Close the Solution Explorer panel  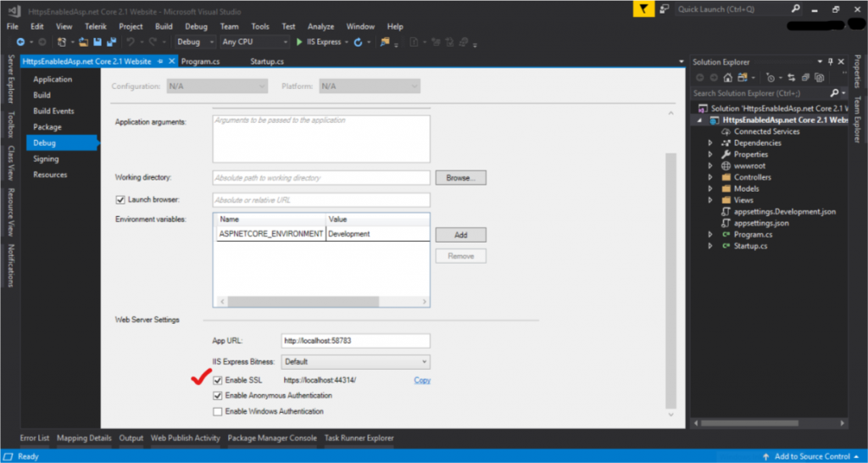(841, 62)
